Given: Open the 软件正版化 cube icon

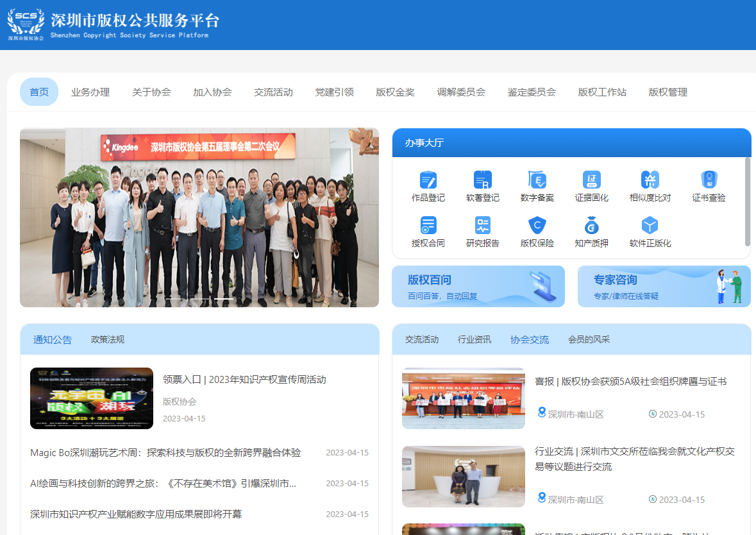Looking at the screenshot, I should (x=650, y=225).
